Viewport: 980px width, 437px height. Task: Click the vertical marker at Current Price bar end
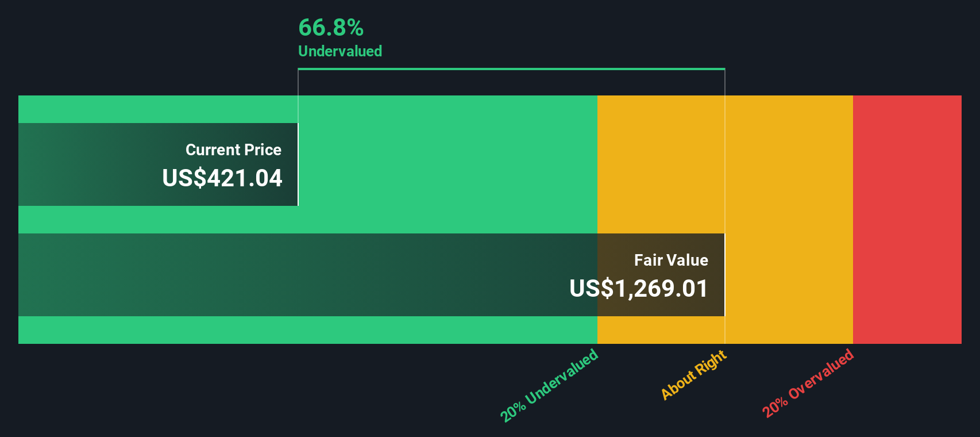tap(298, 164)
